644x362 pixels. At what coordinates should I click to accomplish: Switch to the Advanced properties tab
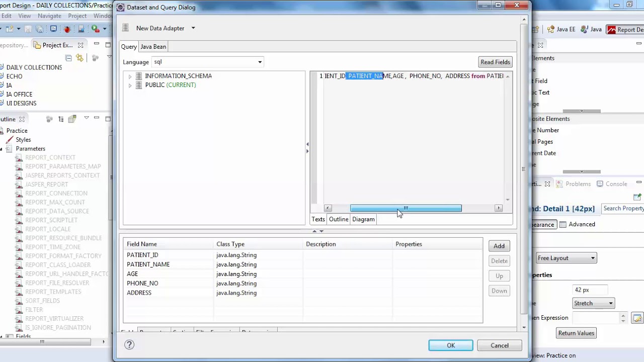pos(577,224)
